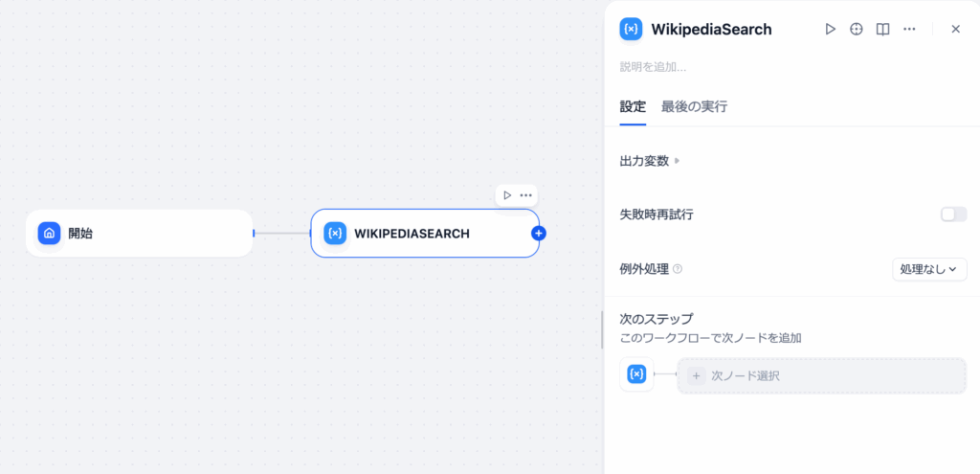Click the panel resize handle on left edge
Screen dimensions: 980x474
(602, 329)
